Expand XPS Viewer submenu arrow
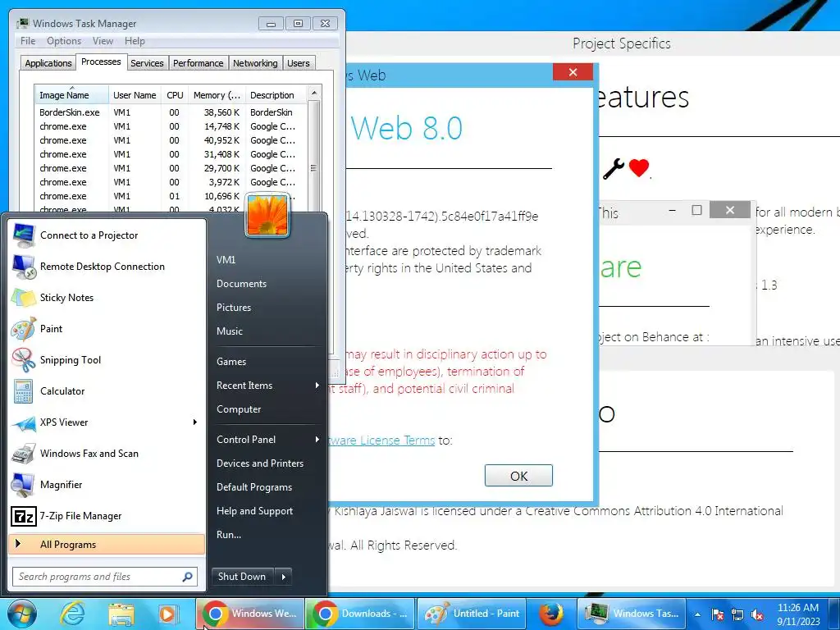 coord(195,422)
